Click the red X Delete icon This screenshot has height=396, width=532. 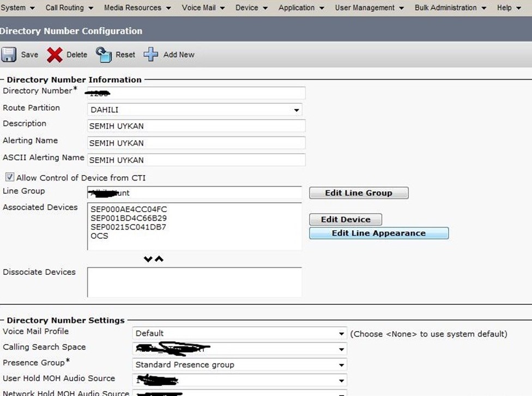point(55,55)
